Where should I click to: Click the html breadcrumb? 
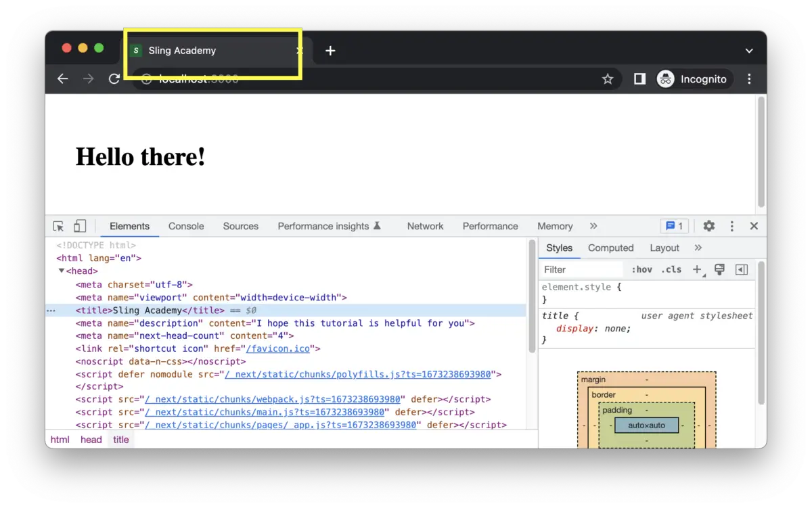tap(60, 440)
